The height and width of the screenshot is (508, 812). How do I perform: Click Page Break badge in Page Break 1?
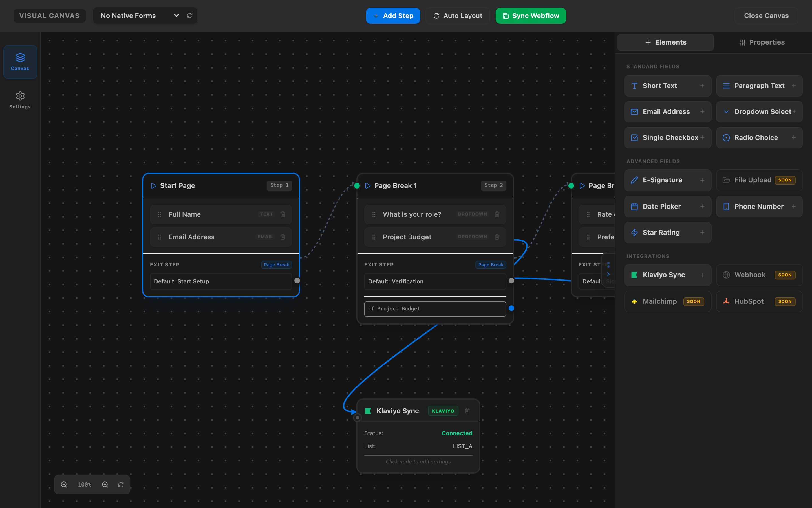click(491, 265)
